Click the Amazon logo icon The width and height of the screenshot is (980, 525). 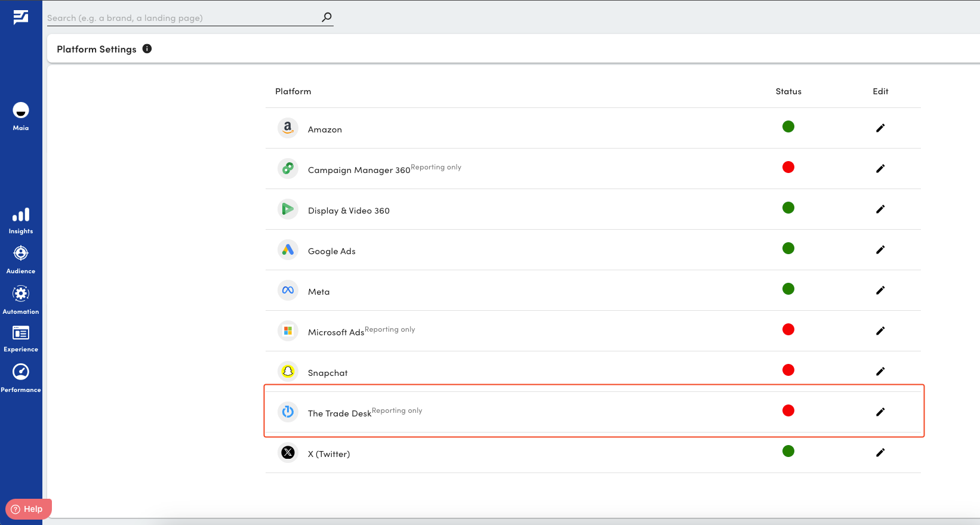pos(288,128)
